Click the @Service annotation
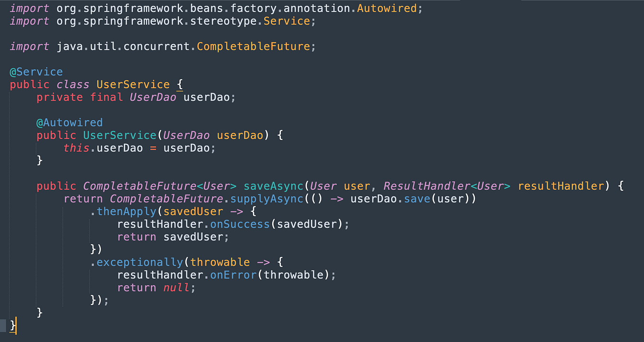This screenshot has height=342, width=644. coord(36,71)
